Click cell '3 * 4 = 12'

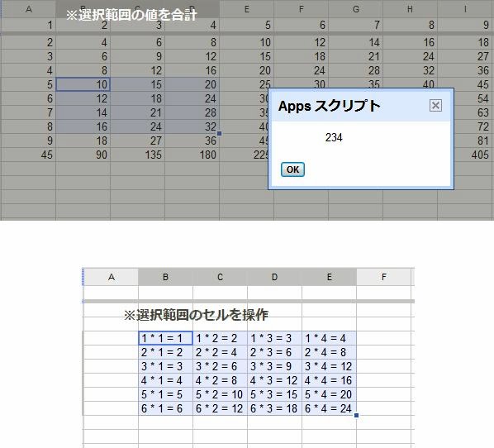329,366
